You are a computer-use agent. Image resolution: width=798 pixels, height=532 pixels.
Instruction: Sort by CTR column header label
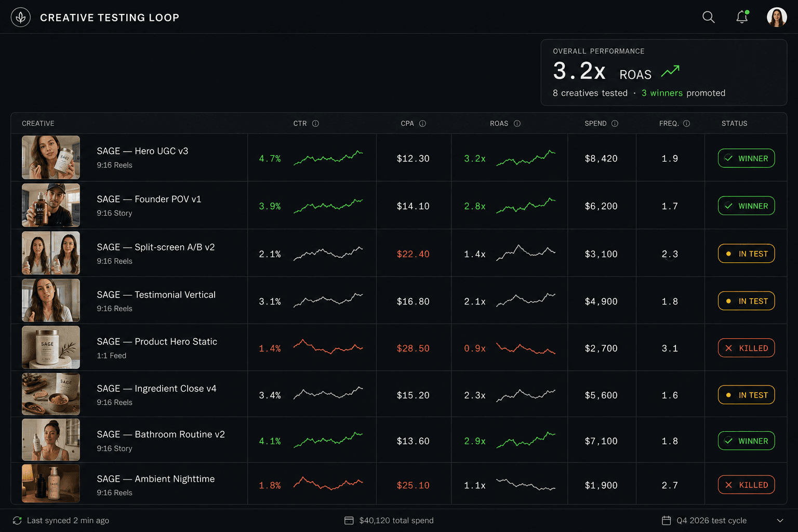(x=300, y=124)
